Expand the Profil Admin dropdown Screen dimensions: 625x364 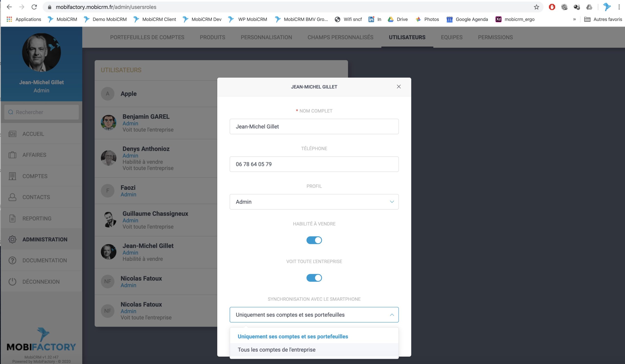pyautogui.click(x=314, y=202)
